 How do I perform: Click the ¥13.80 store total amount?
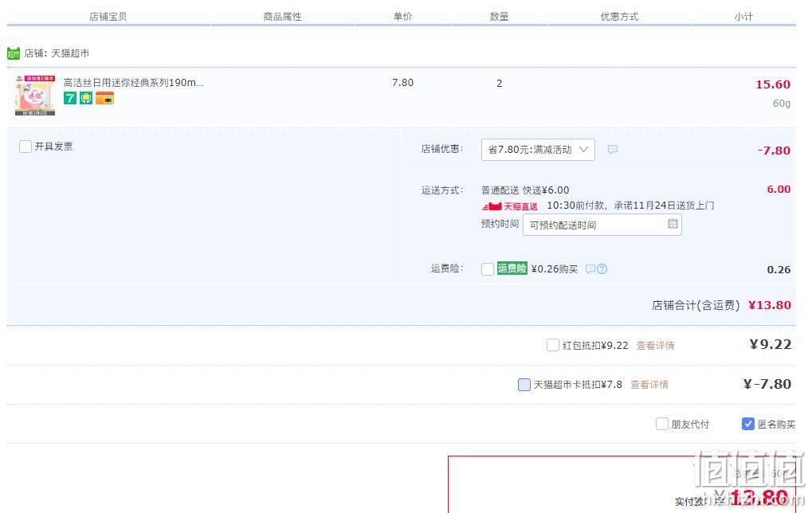point(770,305)
